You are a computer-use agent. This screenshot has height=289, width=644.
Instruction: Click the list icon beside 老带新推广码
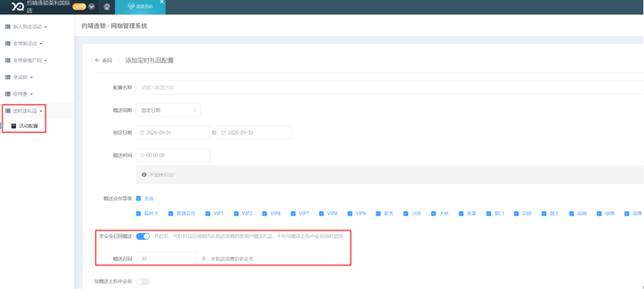coord(7,61)
